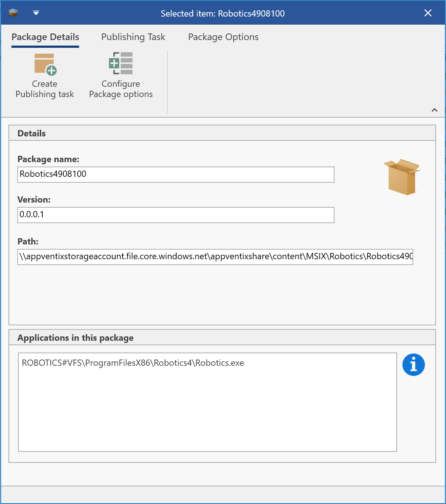
Task: Click the blue information icon
Action: 413,365
